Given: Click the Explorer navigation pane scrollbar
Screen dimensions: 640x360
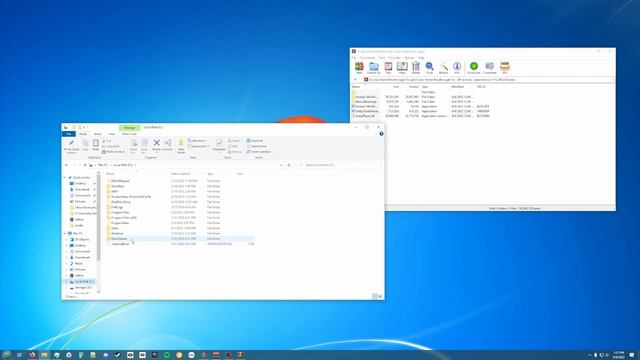Looking at the screenshot, I should (98, 218).
